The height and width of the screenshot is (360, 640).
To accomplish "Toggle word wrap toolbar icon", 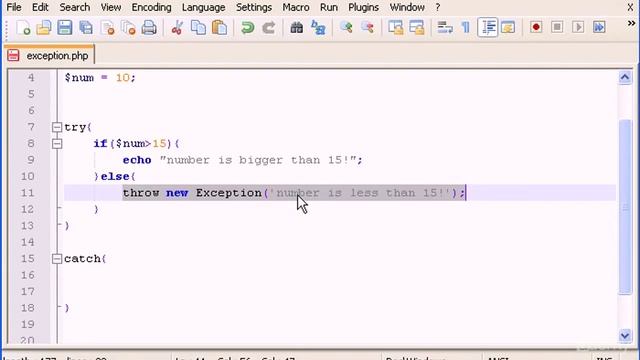I will click(444, 28).
